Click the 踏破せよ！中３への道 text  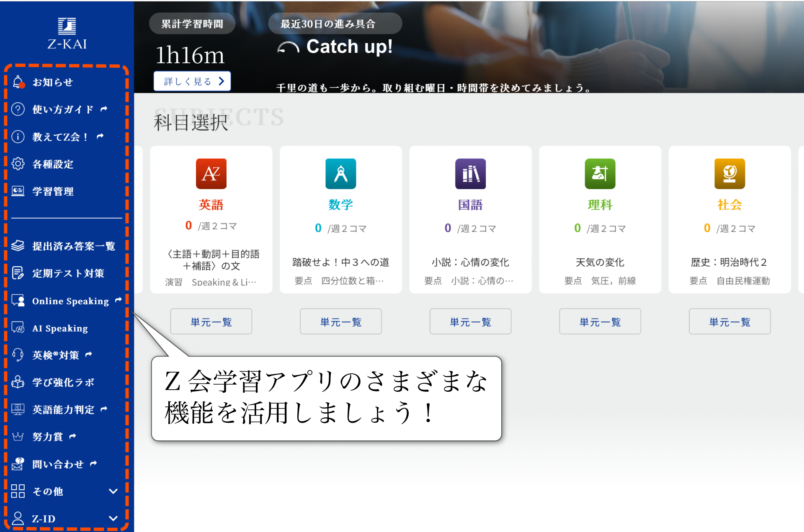pos(341,262)
